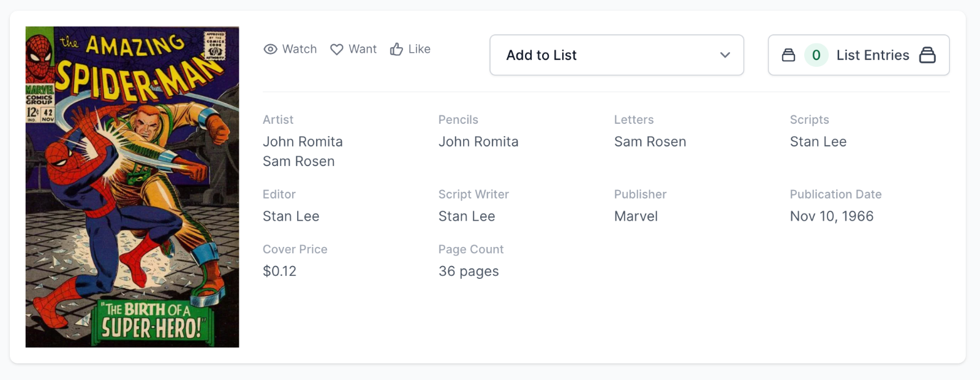Click John Romita under Pencils

(x=478, y=142)
